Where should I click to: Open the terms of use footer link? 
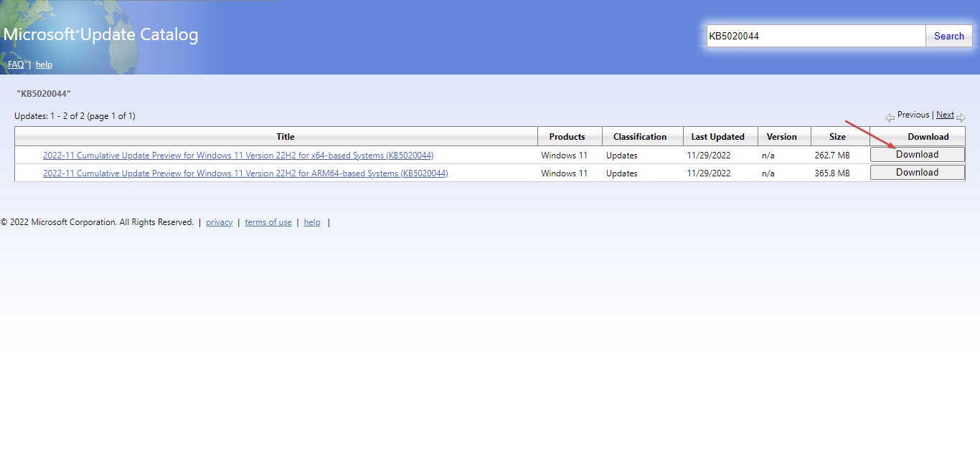tap(268, 223)
